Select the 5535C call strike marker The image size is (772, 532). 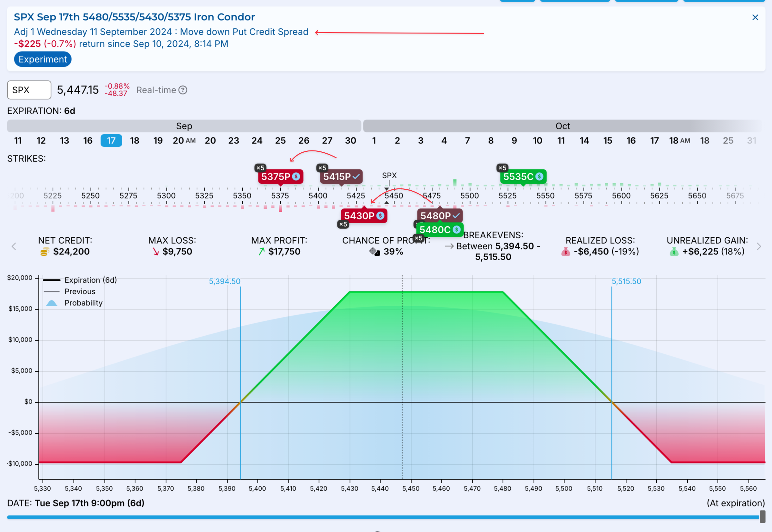(523, 177)
